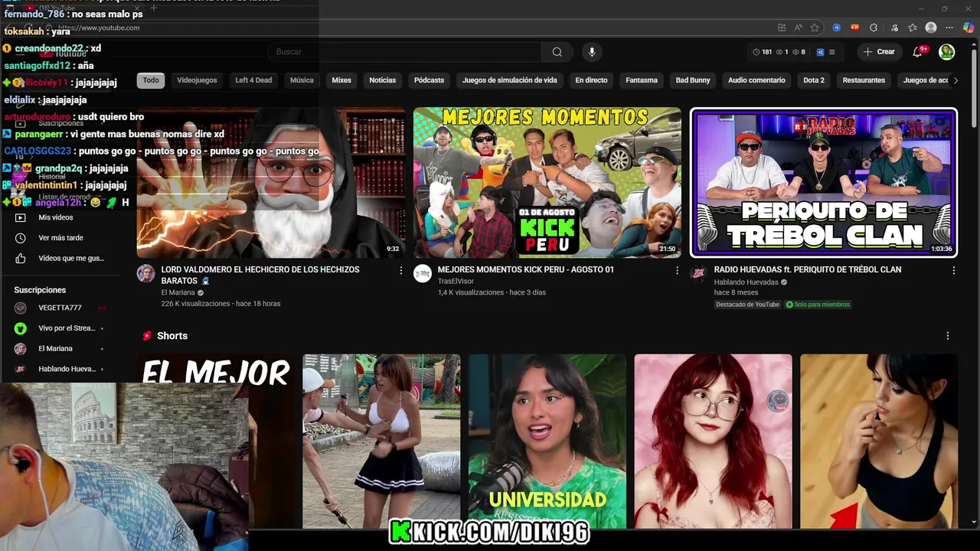Launch the Copilot icon in Edge toolbar
980x551 pixels.
(x=969, y=28)
